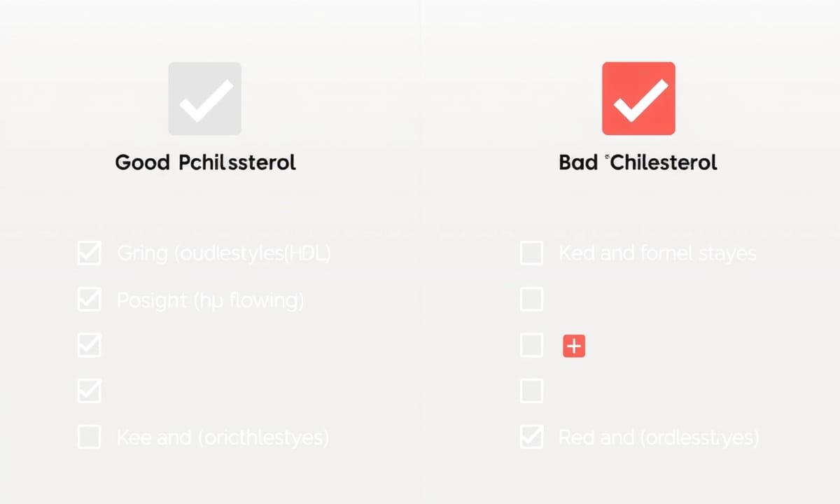840x504 pixels.
Task: Click the Gring (oudlestyles(HDL) label text
Action: [x=223, y=253]
